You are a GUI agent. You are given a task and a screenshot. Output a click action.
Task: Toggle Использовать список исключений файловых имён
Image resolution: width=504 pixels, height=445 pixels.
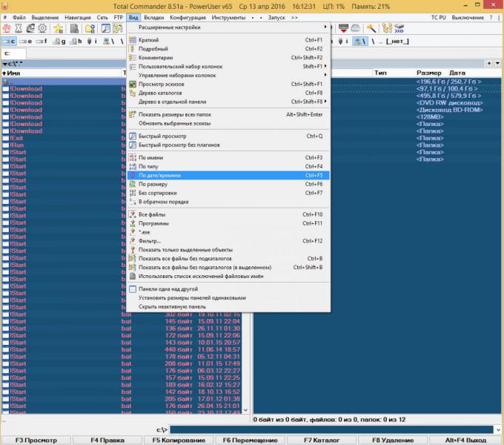click(x=228, y=276)
